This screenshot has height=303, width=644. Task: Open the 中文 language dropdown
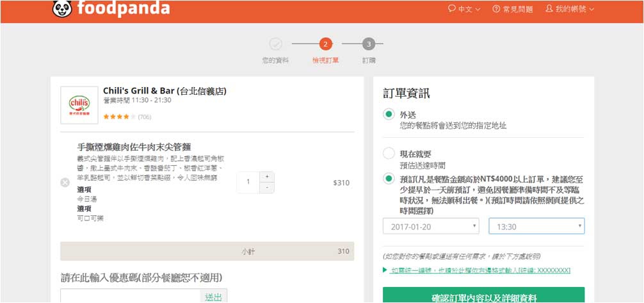(464, 9)
